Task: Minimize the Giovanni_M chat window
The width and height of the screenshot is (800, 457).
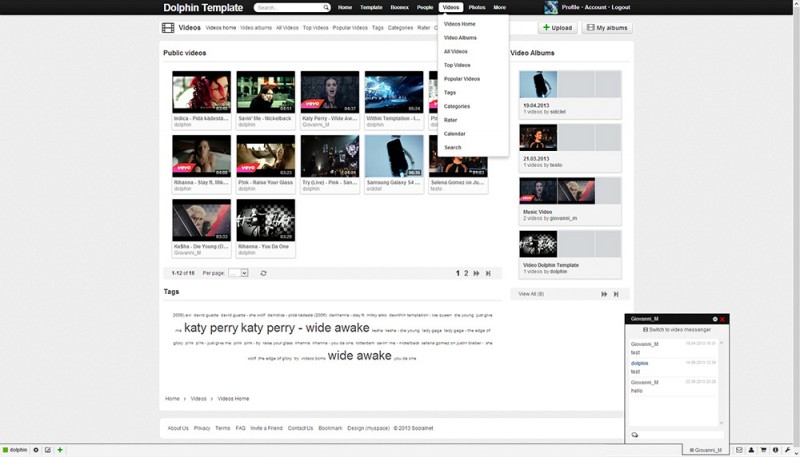Action: pos(715,319)
